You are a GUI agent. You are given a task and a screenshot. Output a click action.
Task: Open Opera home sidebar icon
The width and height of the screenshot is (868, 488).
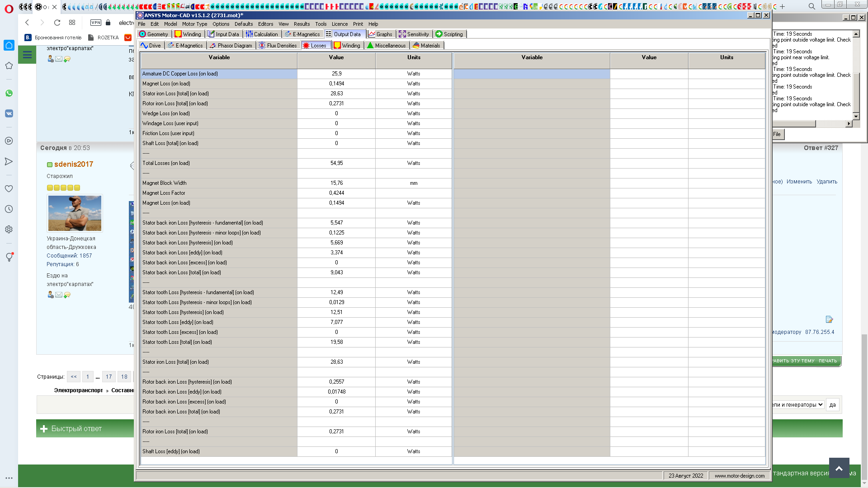[9, 45]
